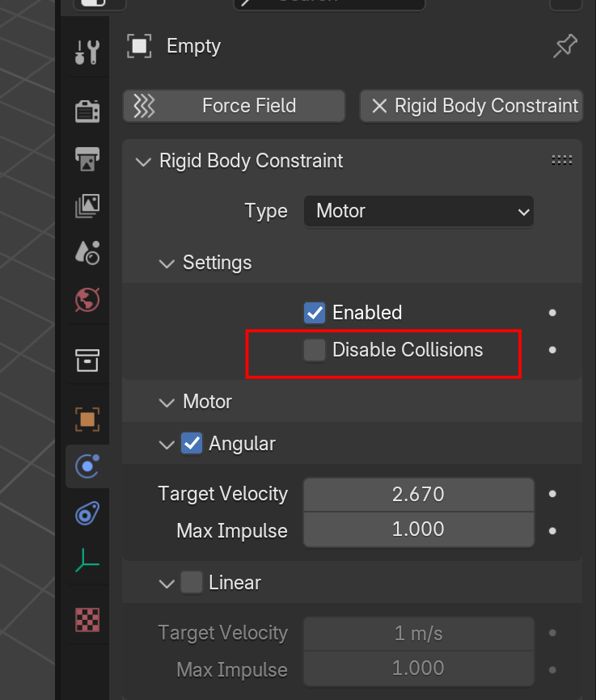
Task: Select the Output properties printer icon
Action: pos(87,159)
